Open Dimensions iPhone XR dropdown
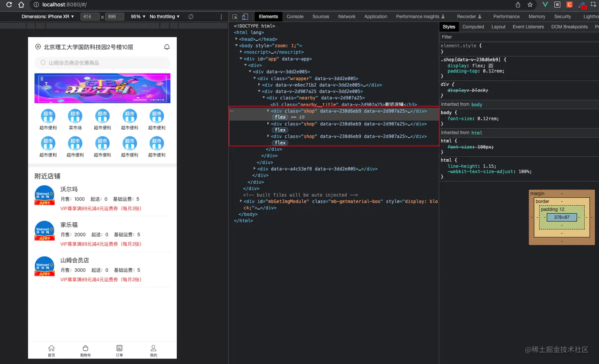This screenshot has width=599, height=364. tap(48, 17)
